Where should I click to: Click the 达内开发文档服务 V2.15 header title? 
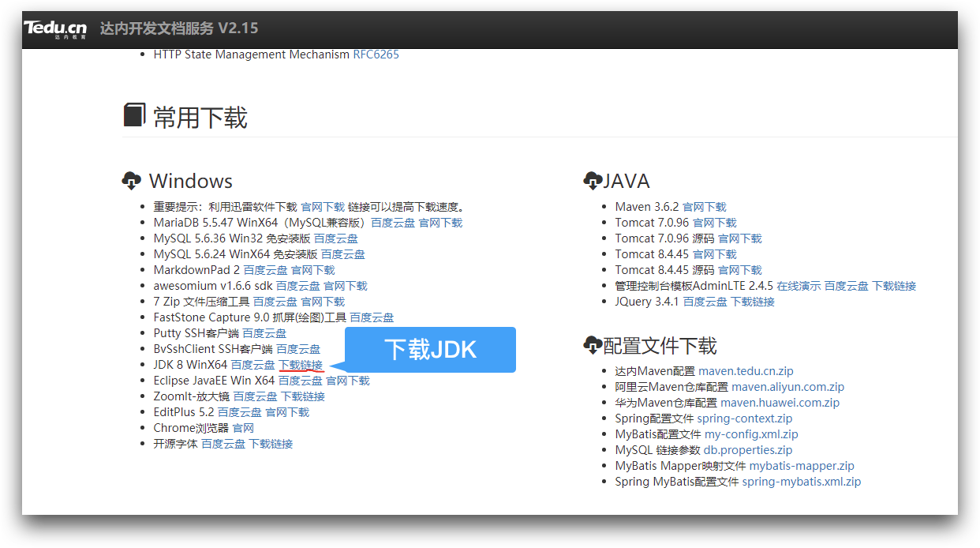coord(179,28)
